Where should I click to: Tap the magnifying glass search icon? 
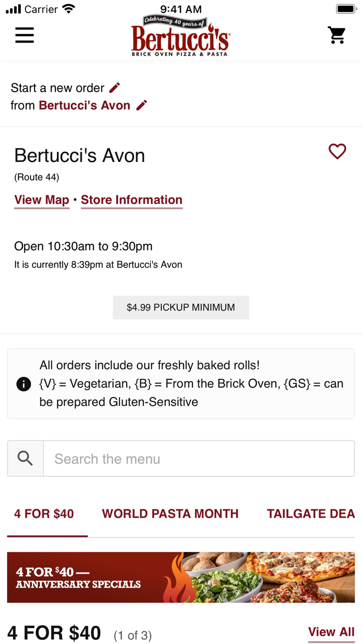(25, 458)
